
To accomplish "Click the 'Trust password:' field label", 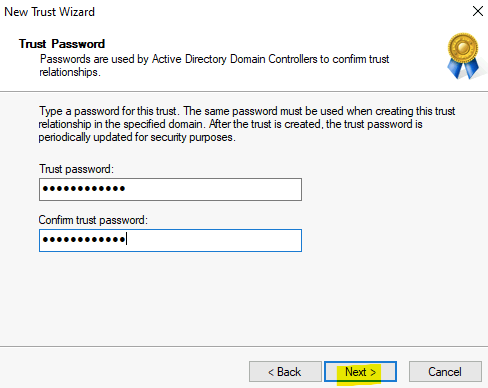I will click(x=76, y=169).
